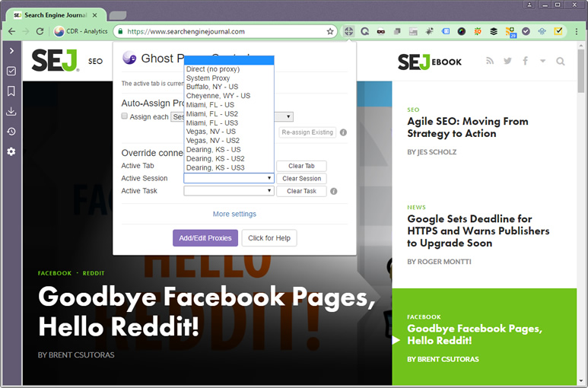
Task: Go back to the previous page
Action: pyautogui.click(x=12, y=31)
